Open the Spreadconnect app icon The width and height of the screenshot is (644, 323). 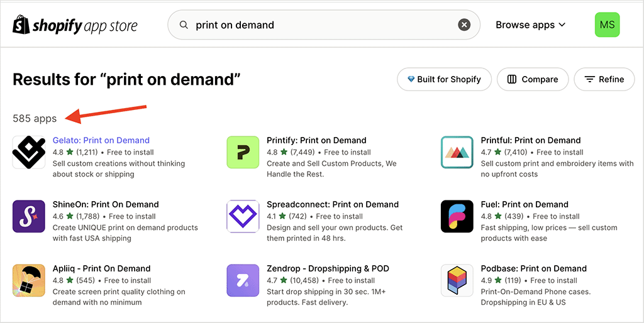[243, 216]
